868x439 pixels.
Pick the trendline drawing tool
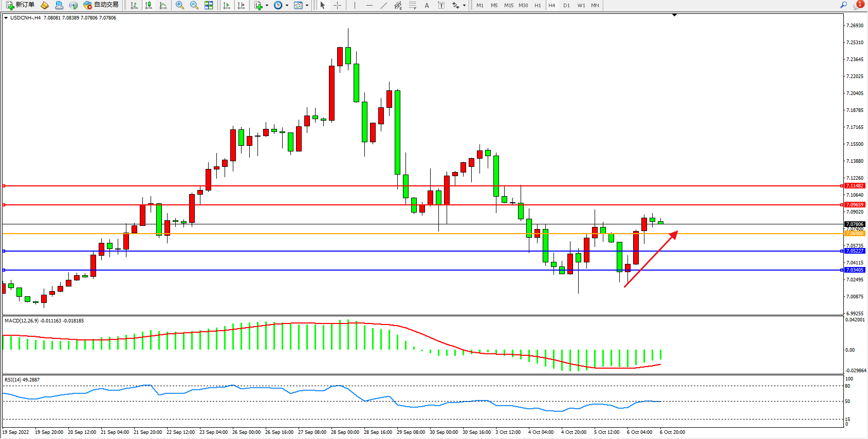[x=383, y=5]
